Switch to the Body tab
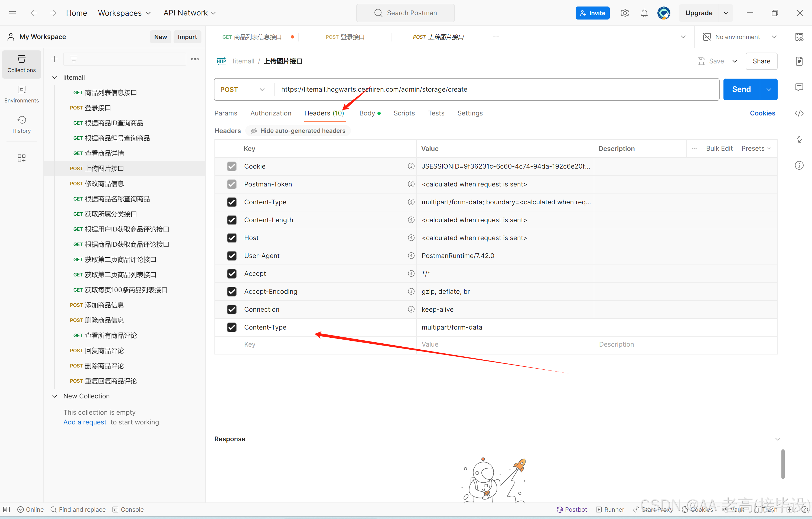Screen dimensions: 812x519 pyautogui.click(x=367, y=113)
